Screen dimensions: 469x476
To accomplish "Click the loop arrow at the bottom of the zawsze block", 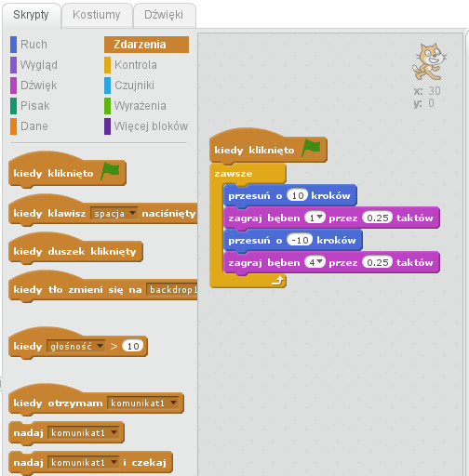I will tap(278, 281).
